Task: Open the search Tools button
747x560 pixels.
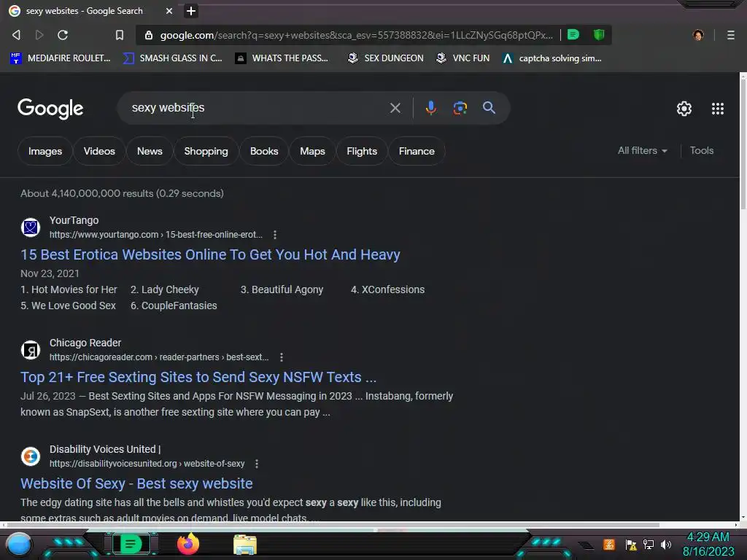Action: tap(702, 150)
